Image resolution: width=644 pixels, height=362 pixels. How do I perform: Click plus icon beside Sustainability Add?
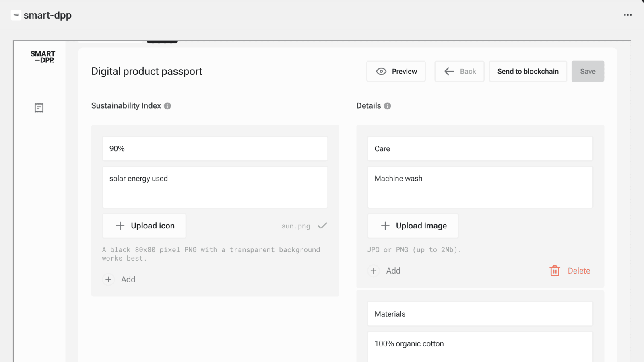coord(108,279)
